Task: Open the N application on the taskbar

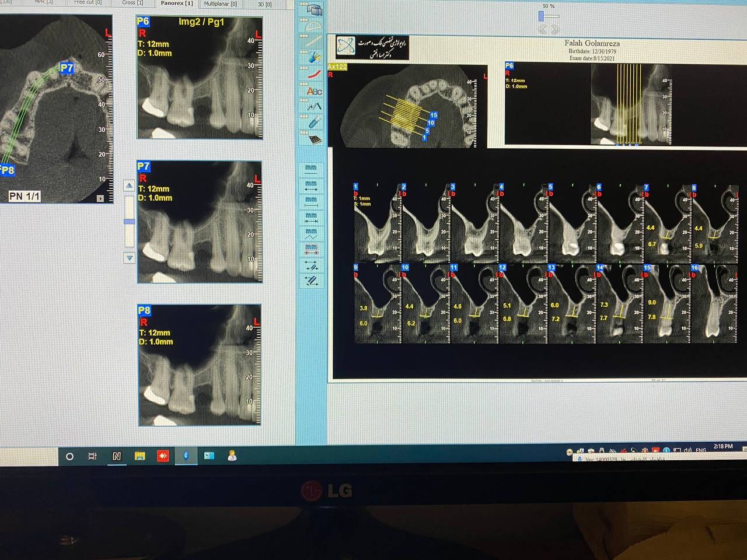Action: coord(116,456)
